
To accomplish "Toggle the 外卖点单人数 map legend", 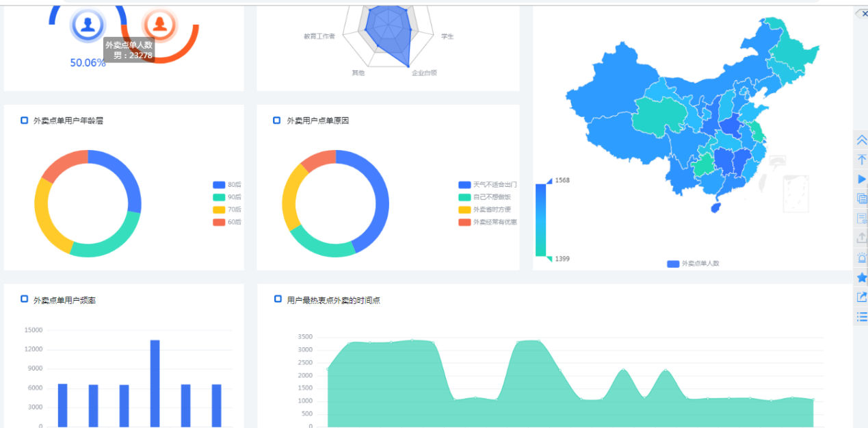I will pyautogui.click(x=693, y=264).
